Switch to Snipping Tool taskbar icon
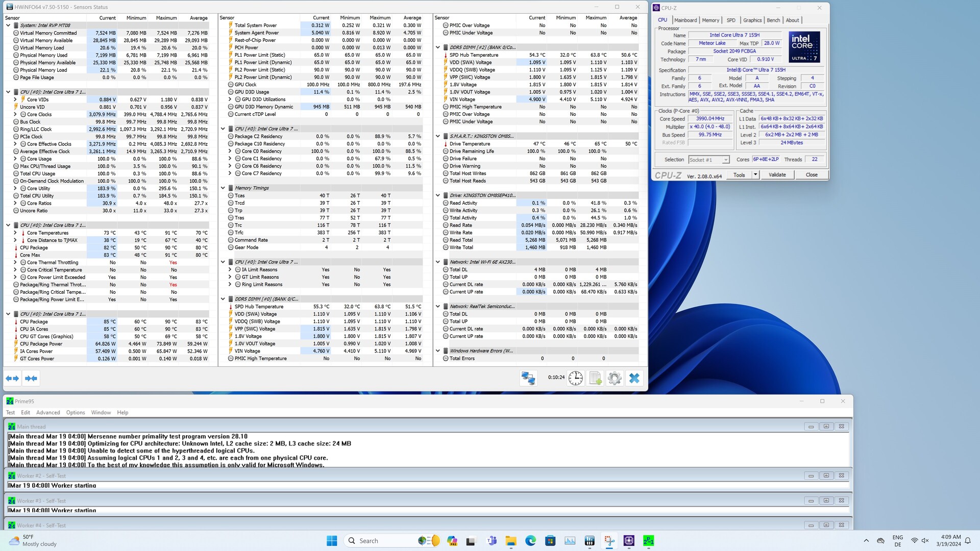The height and width of the screenshot is (551, 980). tap(609, 541)
